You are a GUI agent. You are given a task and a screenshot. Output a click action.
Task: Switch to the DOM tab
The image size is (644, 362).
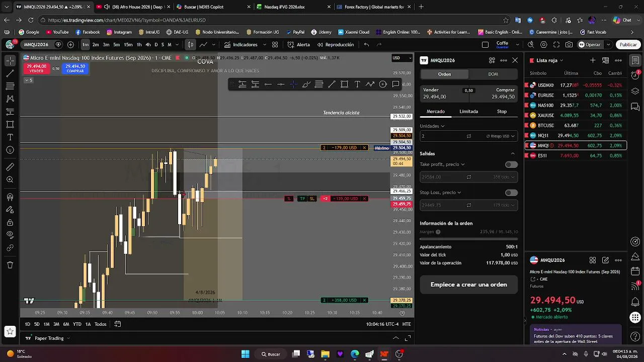click(493, 74)
